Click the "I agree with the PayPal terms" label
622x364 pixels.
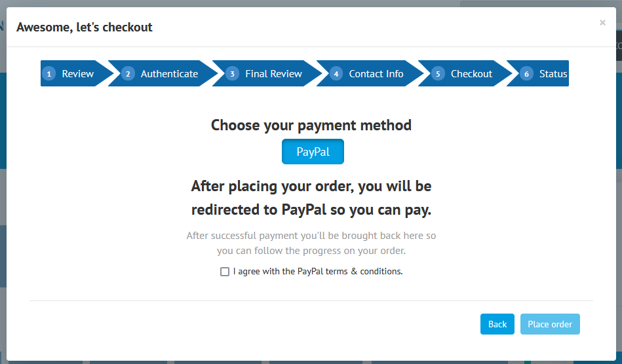click(318, 271)
